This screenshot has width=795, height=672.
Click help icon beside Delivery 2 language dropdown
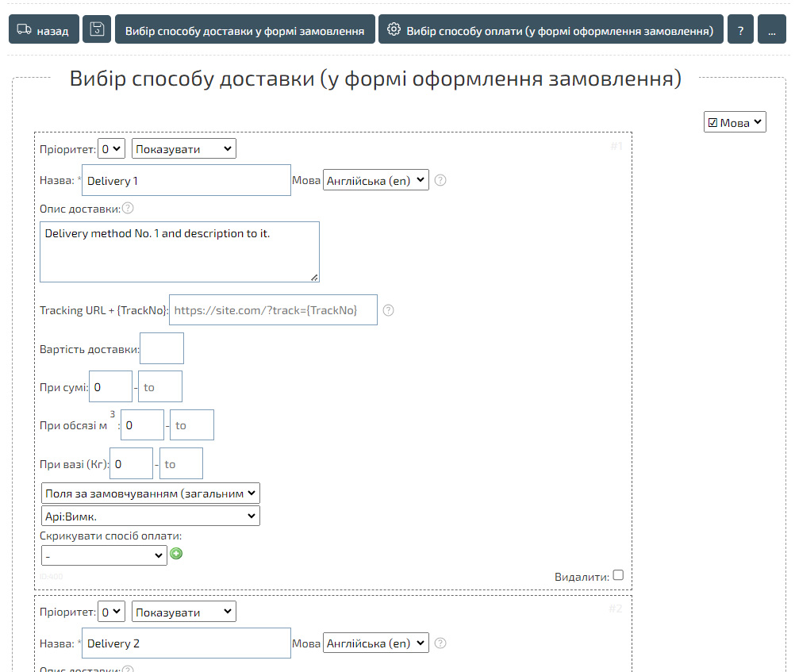440,643
